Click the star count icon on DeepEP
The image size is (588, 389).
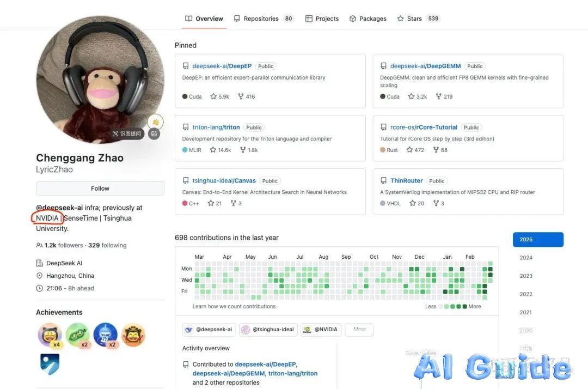(213, 96)
